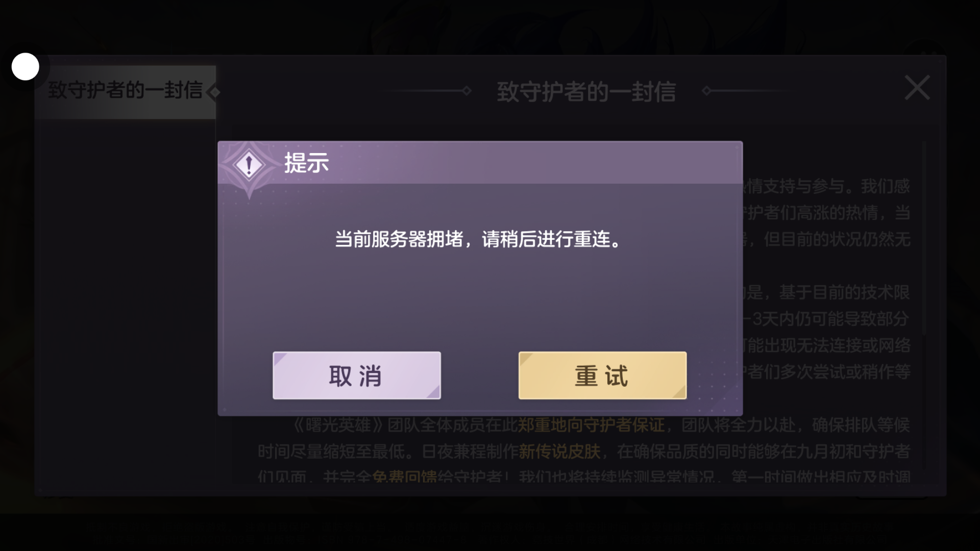Click the diamond ornament right of heading
Viewport: 980px width, 551px height.
706,91
